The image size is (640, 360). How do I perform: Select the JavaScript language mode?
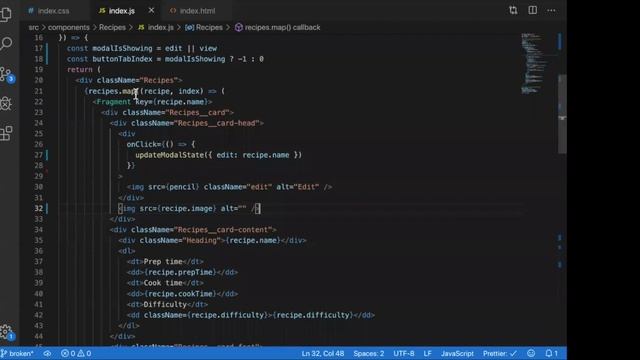click(x=457, y=353)
